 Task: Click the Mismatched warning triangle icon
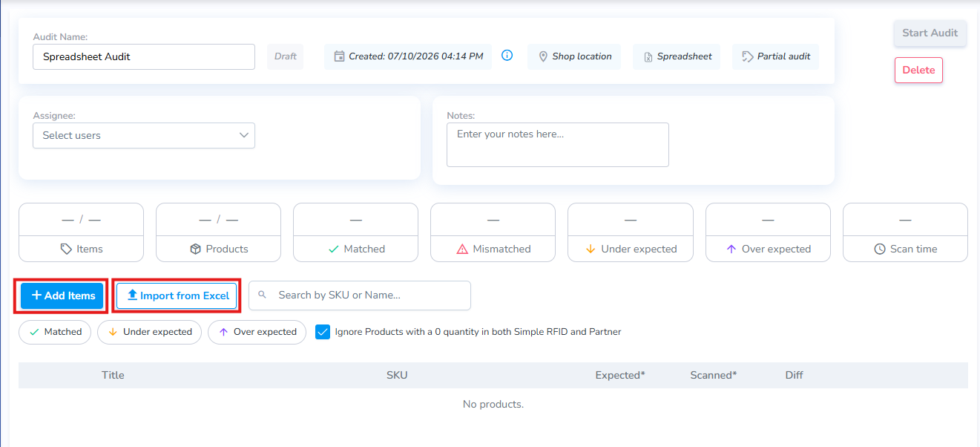[462, 249]
